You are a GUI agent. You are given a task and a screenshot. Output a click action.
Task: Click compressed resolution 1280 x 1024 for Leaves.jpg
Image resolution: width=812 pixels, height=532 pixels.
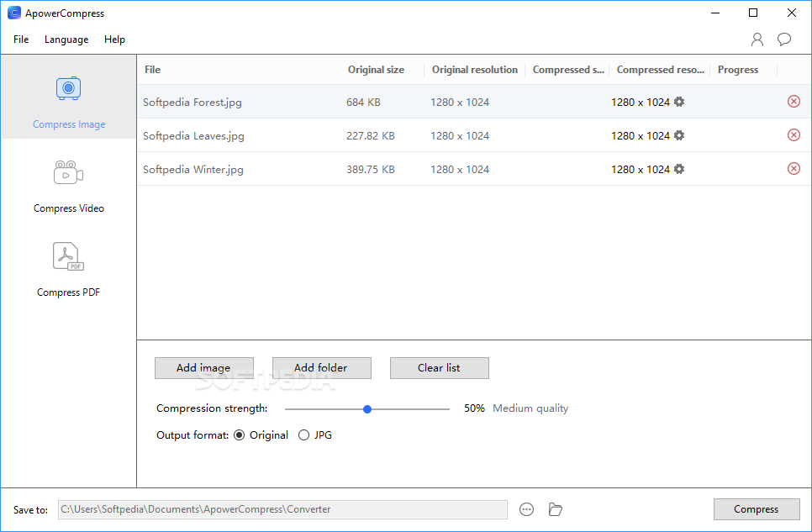(x=640, y=135)
